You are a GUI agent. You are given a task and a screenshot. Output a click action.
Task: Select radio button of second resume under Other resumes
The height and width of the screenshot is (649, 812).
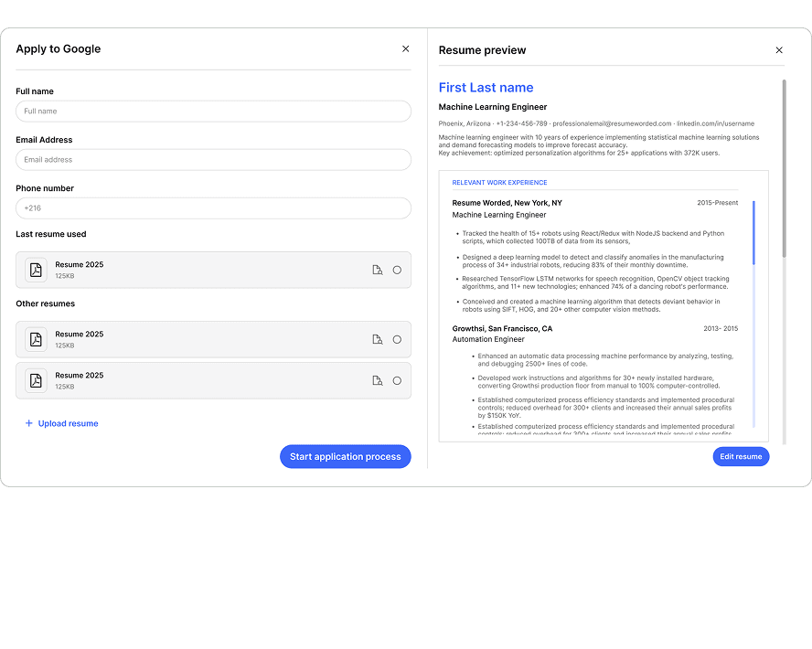click(x=397, y=381)
